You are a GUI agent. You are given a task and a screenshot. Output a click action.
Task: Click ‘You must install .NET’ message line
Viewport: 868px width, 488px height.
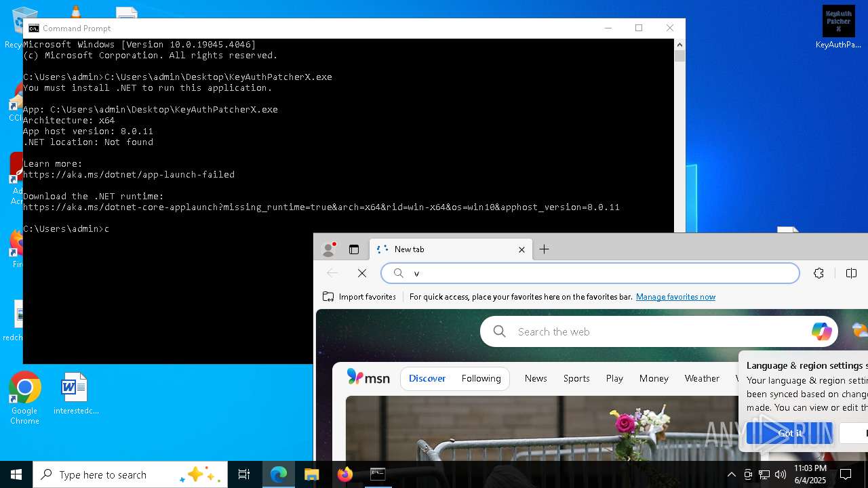148,87
